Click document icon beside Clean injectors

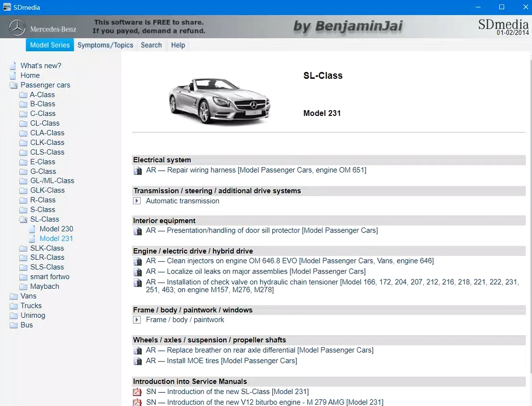137,262
